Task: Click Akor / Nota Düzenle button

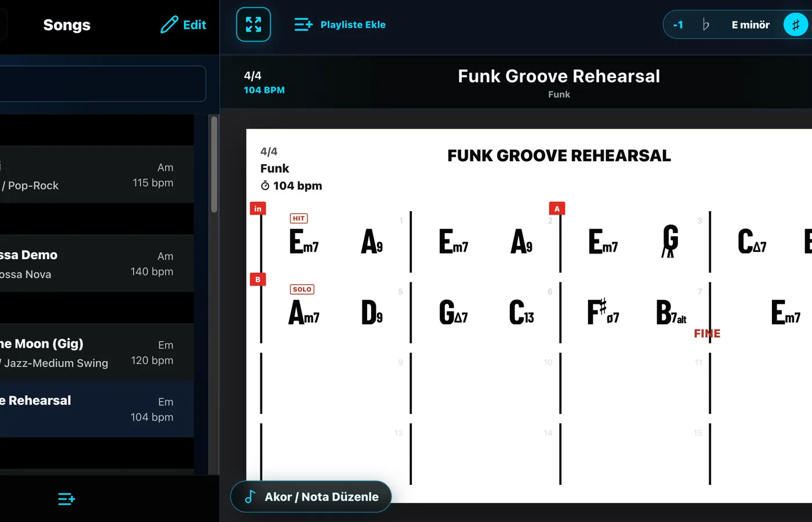Action: [311, 496]
